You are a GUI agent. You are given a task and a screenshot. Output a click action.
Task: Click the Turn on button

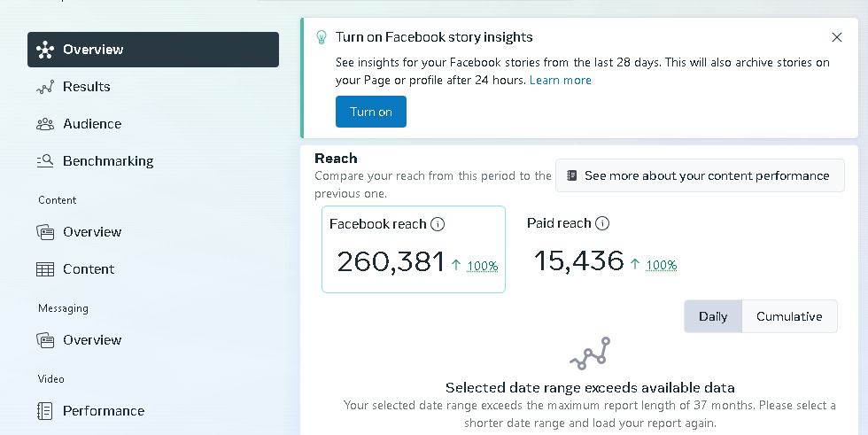[371, 112]
